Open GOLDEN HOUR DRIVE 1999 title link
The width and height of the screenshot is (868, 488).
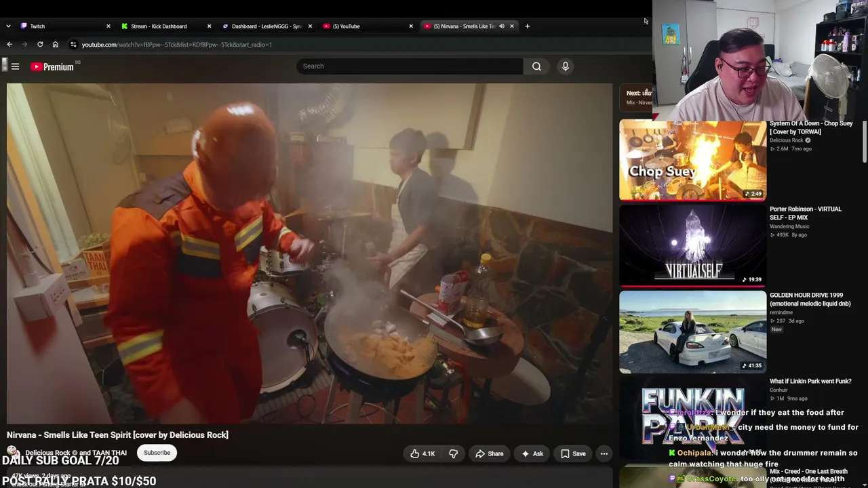pos(810,300)
